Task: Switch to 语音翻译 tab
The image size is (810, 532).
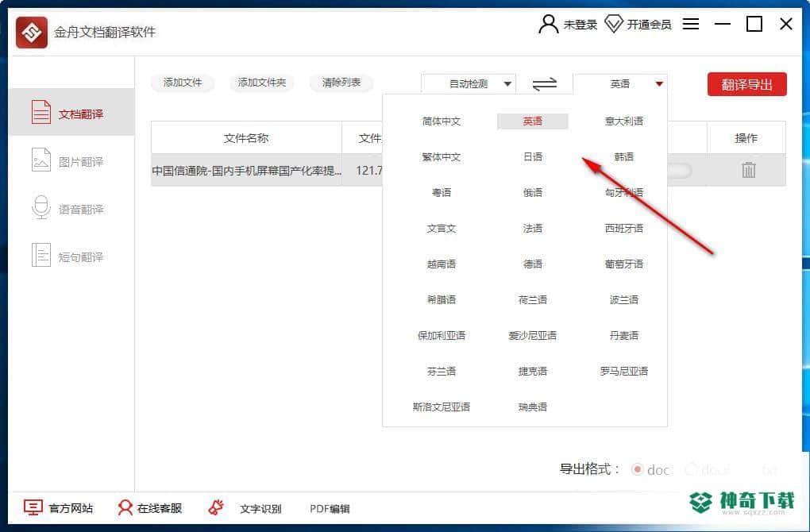Action: click(71, 209)
